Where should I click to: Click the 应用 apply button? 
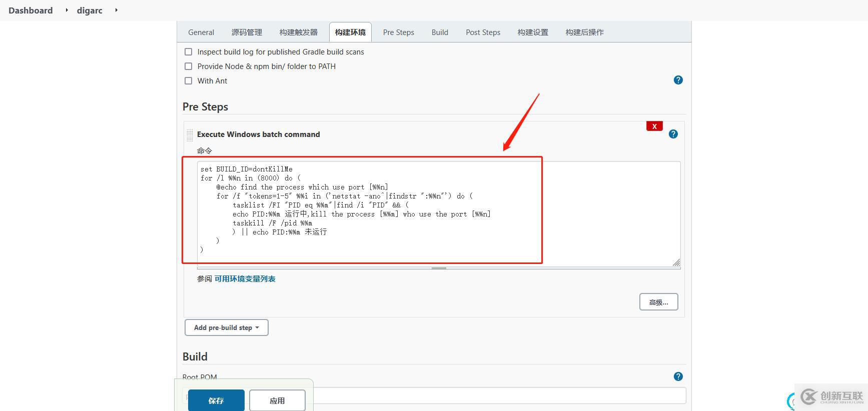[277, 400]
